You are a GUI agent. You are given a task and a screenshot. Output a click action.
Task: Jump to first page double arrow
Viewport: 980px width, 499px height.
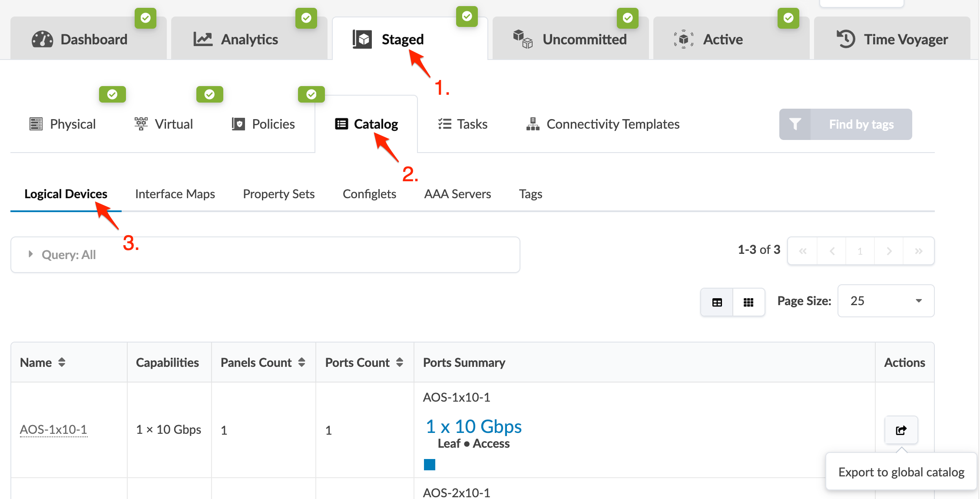[x=803, y=251]
